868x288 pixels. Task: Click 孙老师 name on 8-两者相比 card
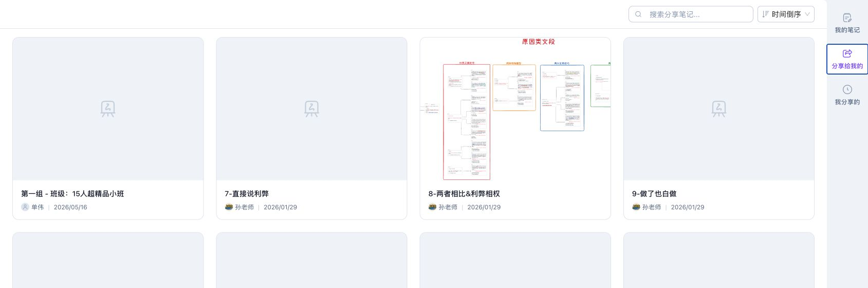pyautogui.click(x=448, y=207)
